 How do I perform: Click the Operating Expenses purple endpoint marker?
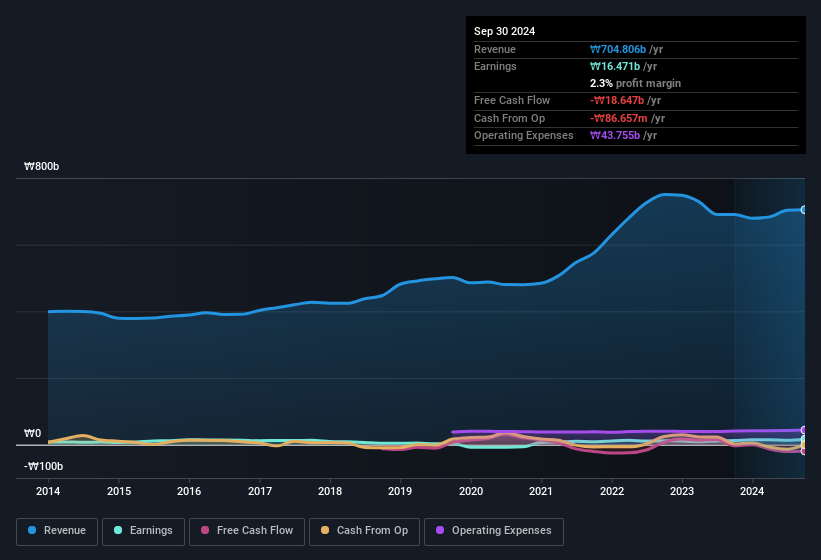pyautogui.click(x=804, y=430)
